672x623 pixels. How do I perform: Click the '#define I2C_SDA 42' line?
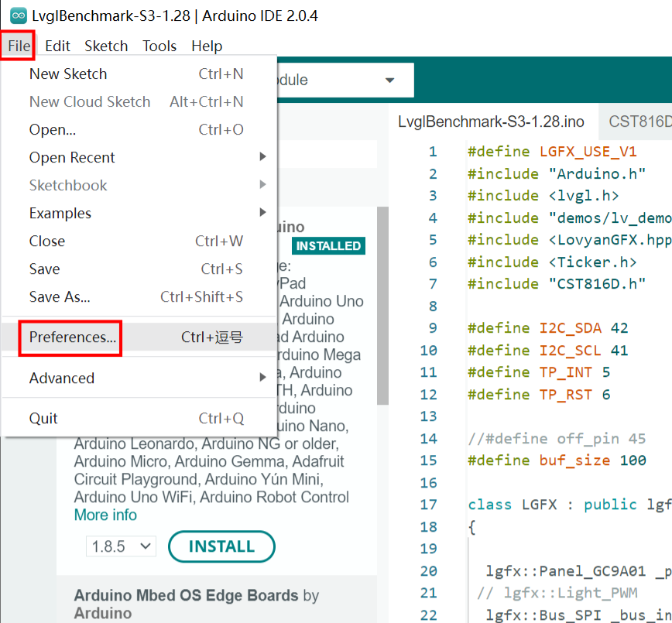click(547, 328)
